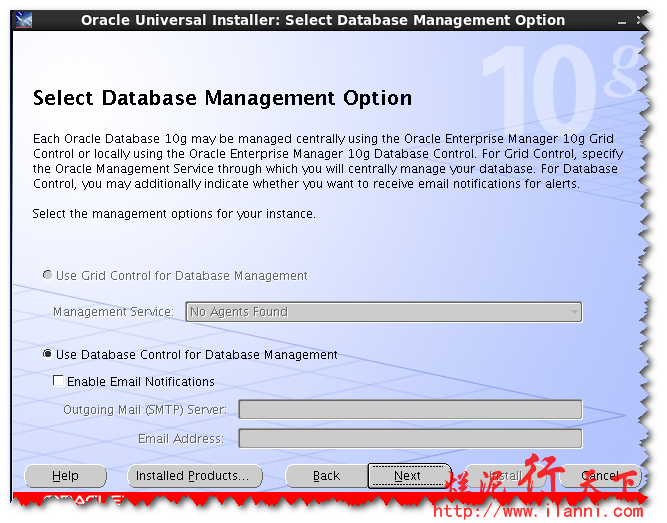Enable Email Notifications checkbox
667x523 pixels.
pyautogui.click(x=59, y=381)
